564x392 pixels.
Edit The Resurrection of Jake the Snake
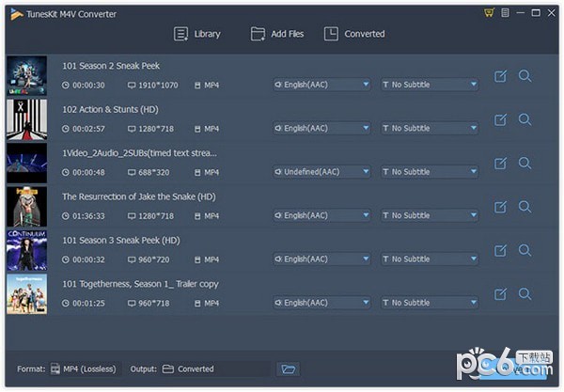pos(500,207)
